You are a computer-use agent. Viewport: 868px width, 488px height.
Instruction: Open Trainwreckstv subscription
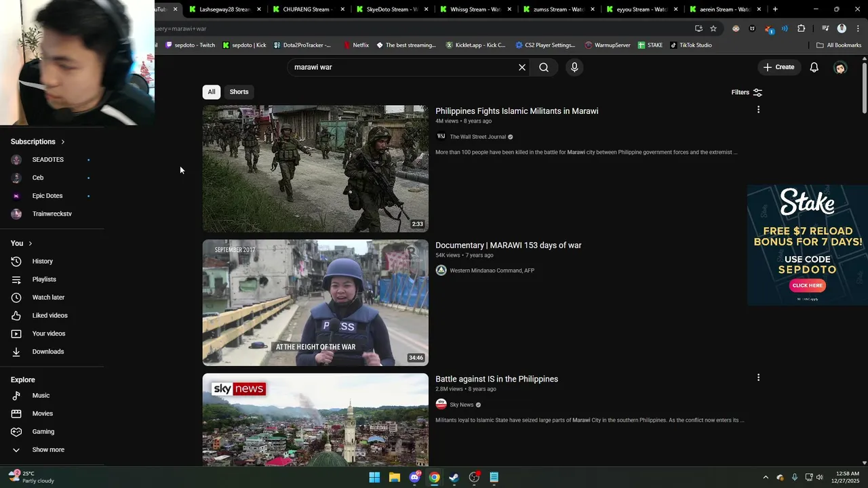coord(52,214)
